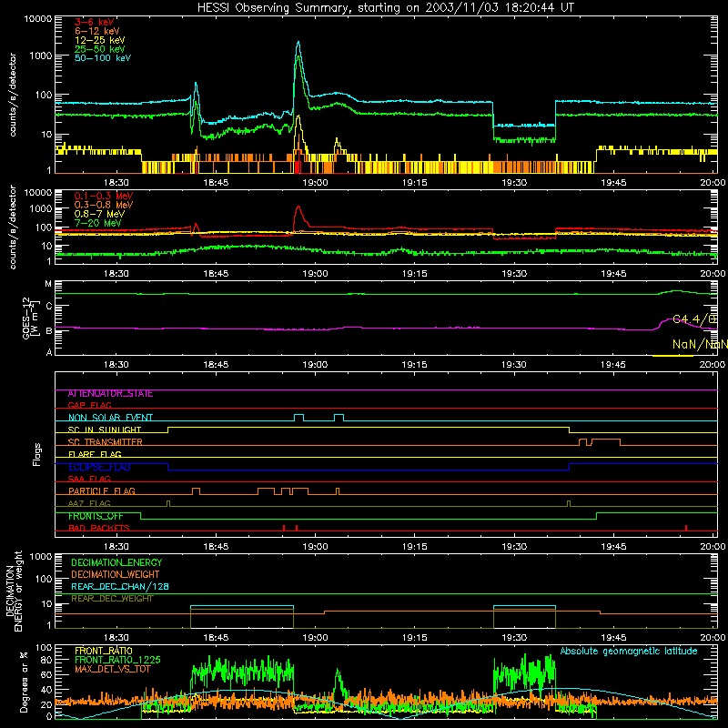Select the NON_SOLAR_EVENT flag label
Screen dimensions: 728x728
click(110, 418)
